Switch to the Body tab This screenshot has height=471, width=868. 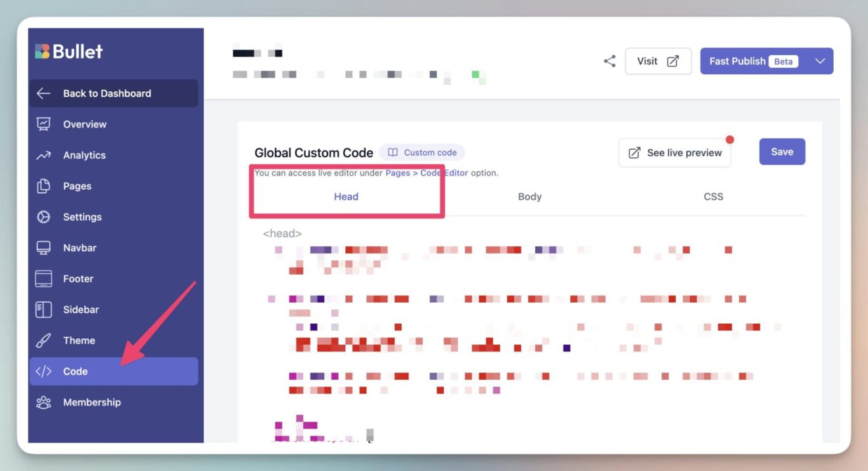[529, 196]
